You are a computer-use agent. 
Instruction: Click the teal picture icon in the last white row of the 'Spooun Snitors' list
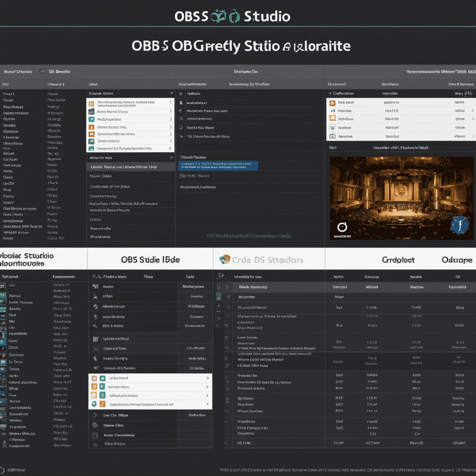91,148
